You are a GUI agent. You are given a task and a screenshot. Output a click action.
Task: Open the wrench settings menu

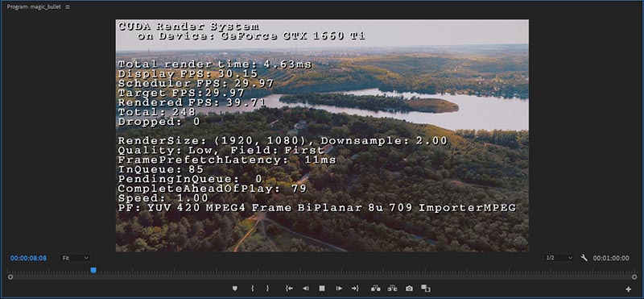[584, 258]
